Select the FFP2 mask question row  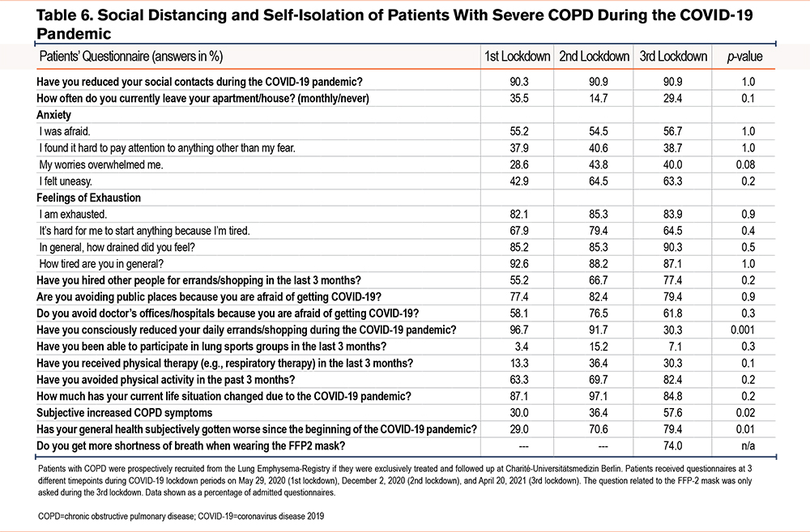tap(406, 445)
